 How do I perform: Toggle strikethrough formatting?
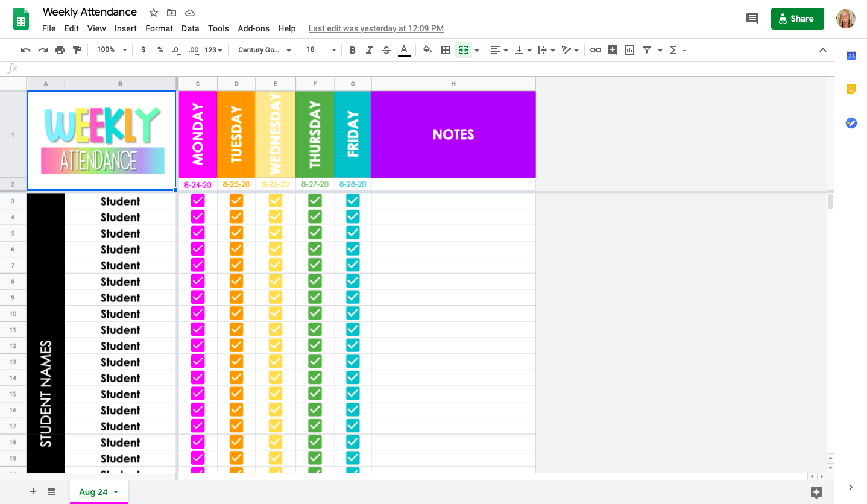click(x=386, y=50)
